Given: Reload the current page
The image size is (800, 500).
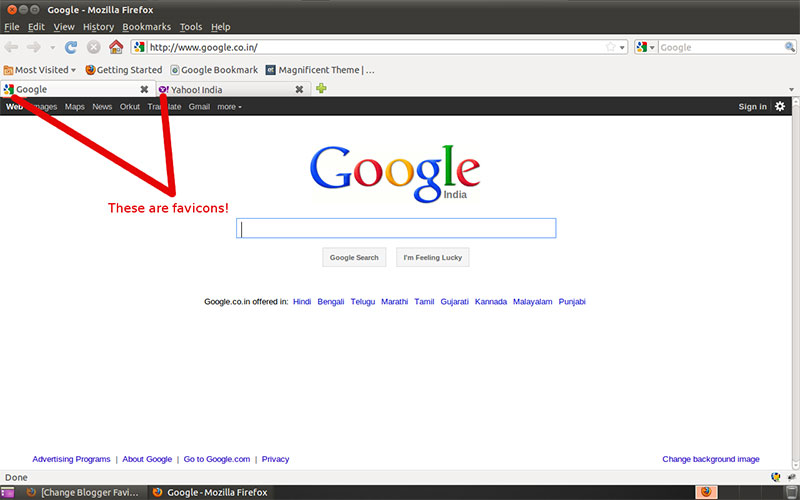Looking at the screenshot, I should point(70,47).
